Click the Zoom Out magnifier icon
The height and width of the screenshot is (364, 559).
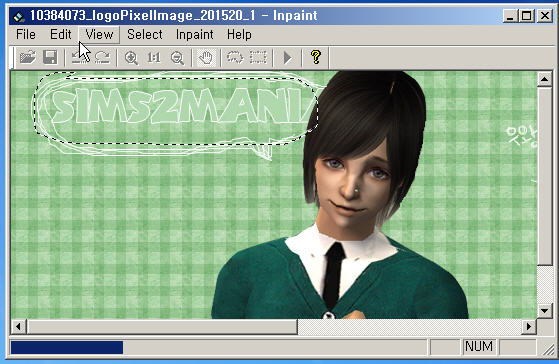click(177, 58)
